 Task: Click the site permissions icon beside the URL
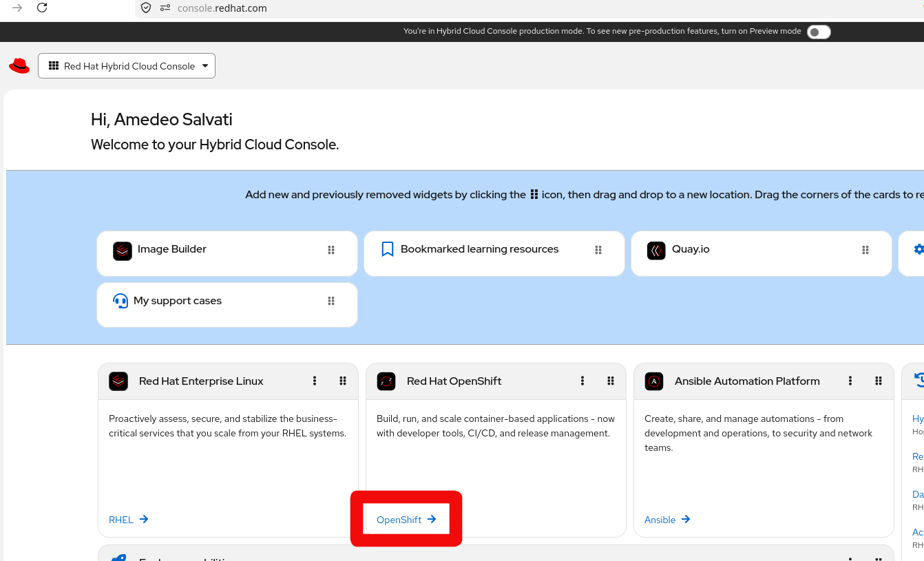[165, 8]
